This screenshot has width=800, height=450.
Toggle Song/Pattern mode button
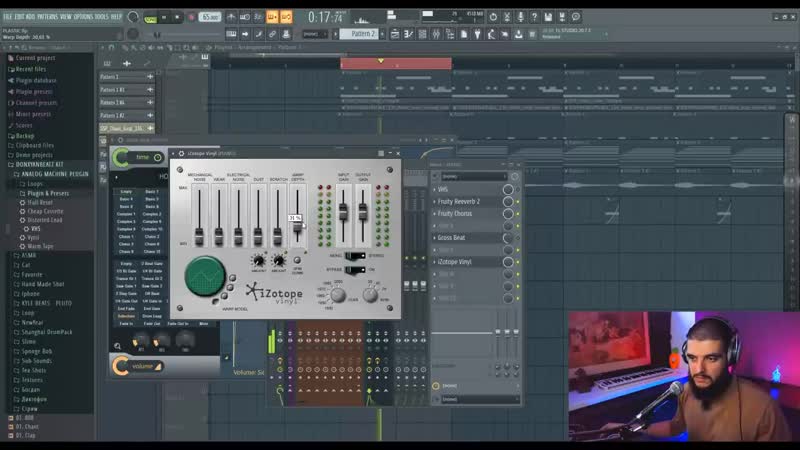(151, 18)
